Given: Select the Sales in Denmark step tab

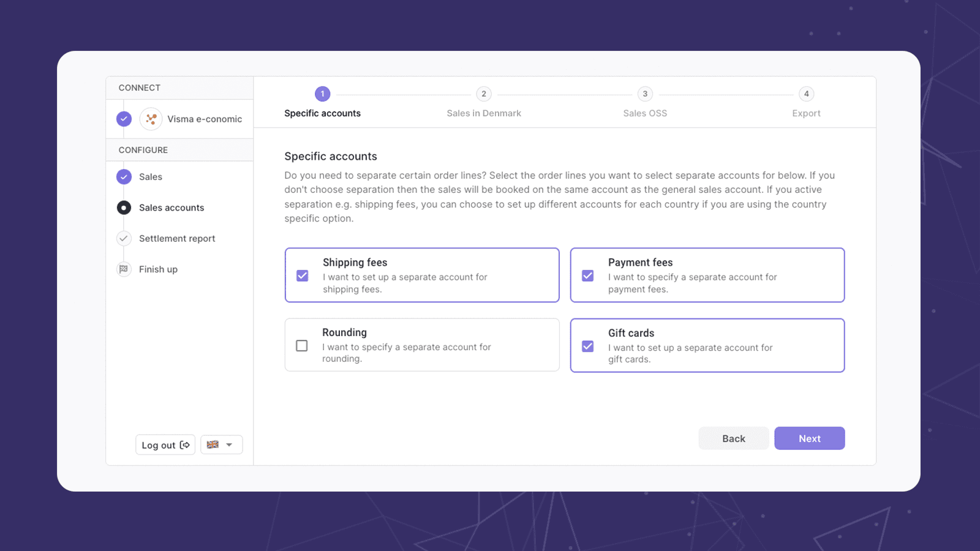Looking at the screenshot, I should (483, 113).
